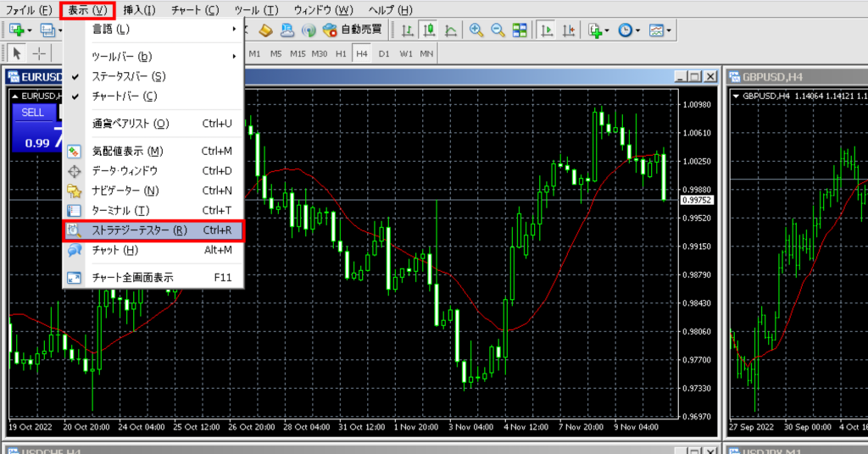Choose 気配値表示 (M) from the menu
This screenshot has height=454, width=868.
153,151
